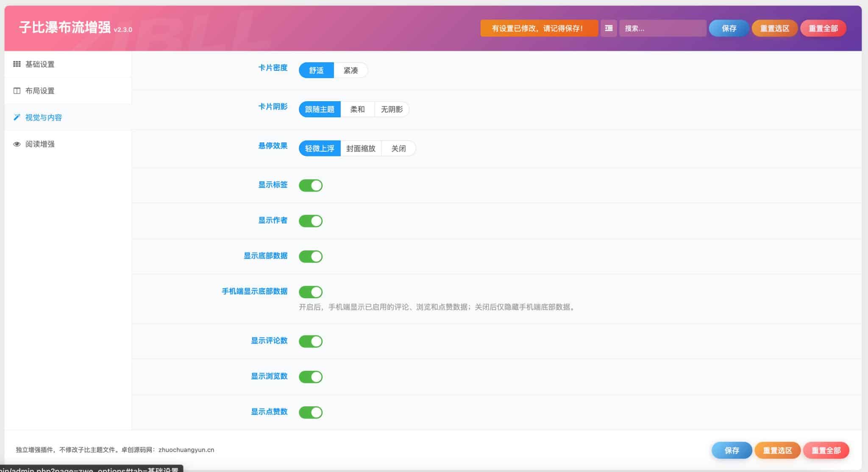Click the grid icon beside 基础设置
The image size is (868, 472).
[17, 64]
